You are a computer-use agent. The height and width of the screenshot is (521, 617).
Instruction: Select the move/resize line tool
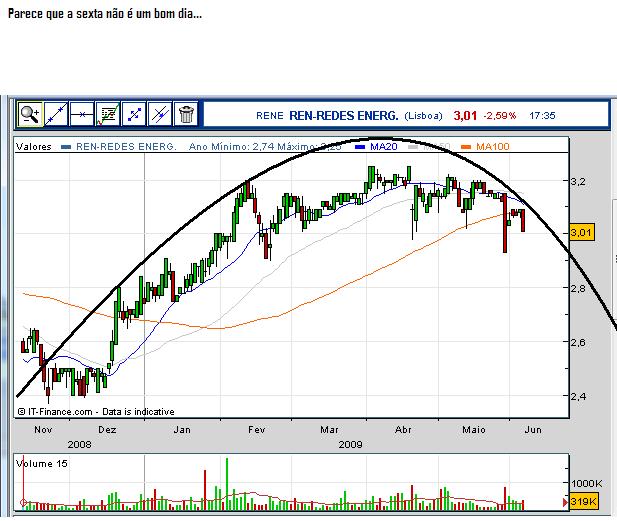[134, 114]
